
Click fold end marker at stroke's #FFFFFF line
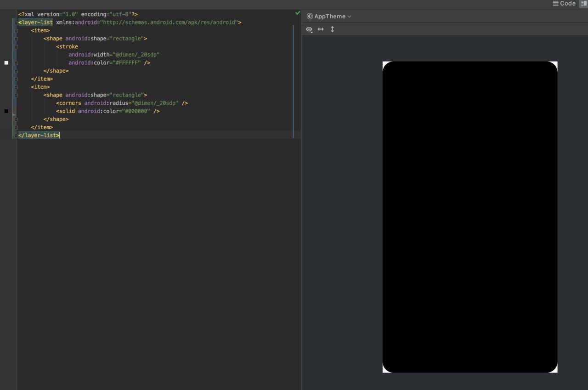(x=16, y=62)
